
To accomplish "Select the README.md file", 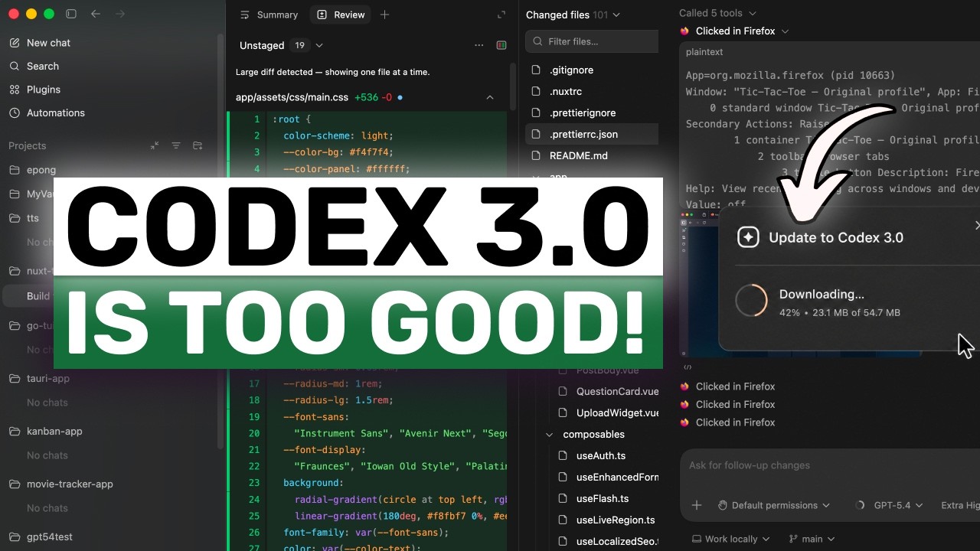I will pyautogui.click(x=578, y=155).
